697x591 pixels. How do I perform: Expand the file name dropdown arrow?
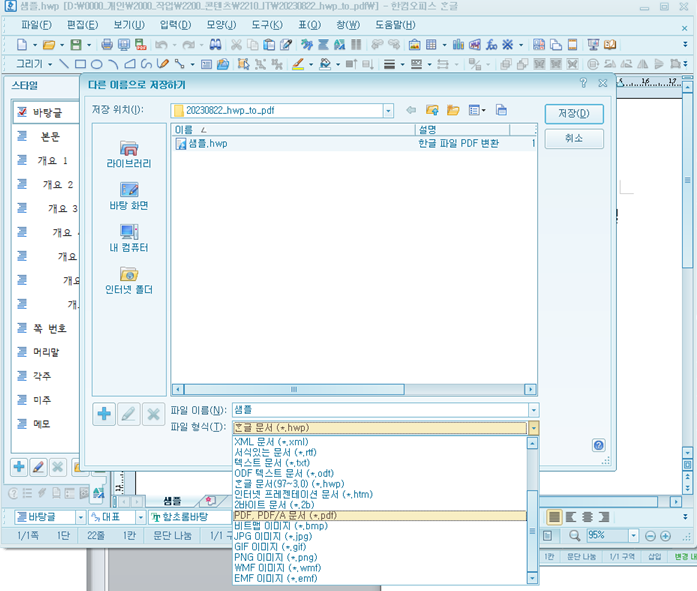tap(533, 410)
